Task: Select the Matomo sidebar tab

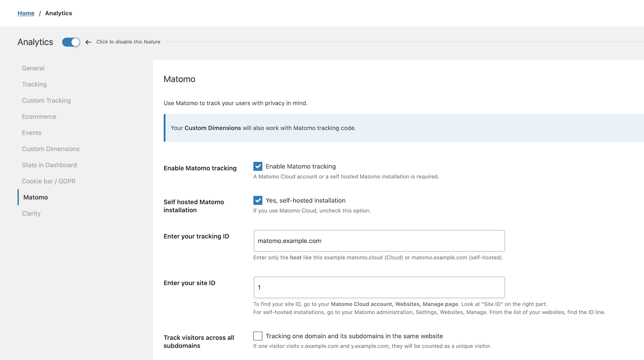Action: click(x=36, y=197)
